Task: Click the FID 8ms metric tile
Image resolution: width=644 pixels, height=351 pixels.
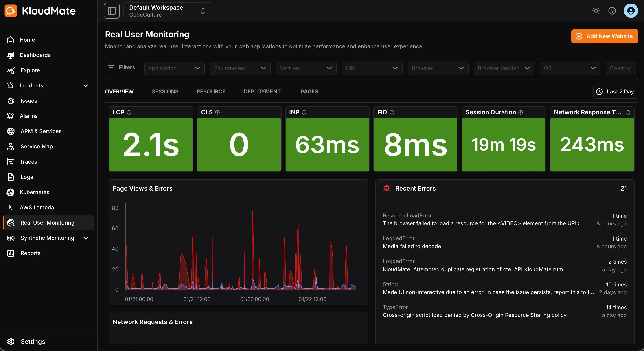Action: point(416,145)
